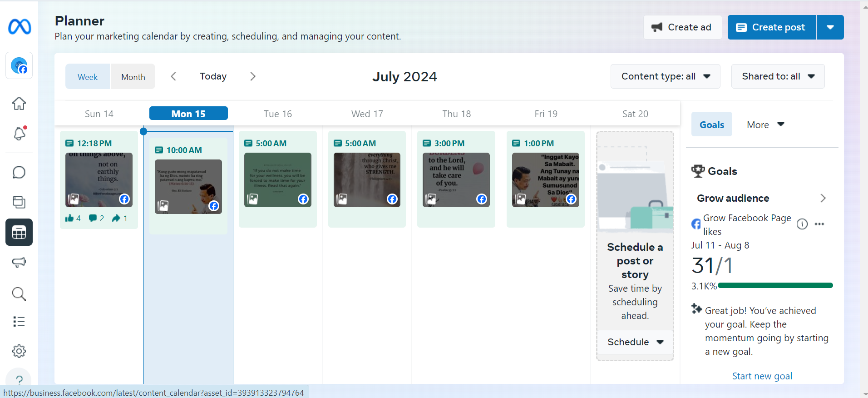The height and width of the screenshot is (398, 868).
Task: Select the Goals tab
Action: coord(712,124)
